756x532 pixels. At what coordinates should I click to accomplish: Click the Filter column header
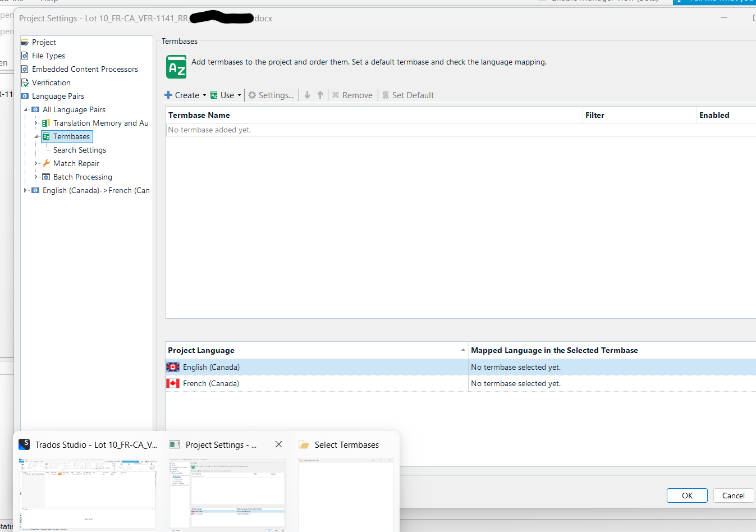coord(639,115)
